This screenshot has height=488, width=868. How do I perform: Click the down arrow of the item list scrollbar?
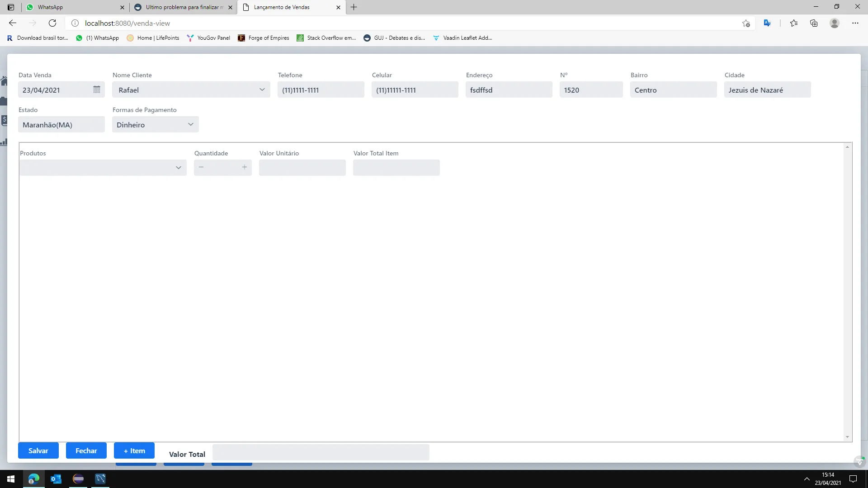[847, 437]
